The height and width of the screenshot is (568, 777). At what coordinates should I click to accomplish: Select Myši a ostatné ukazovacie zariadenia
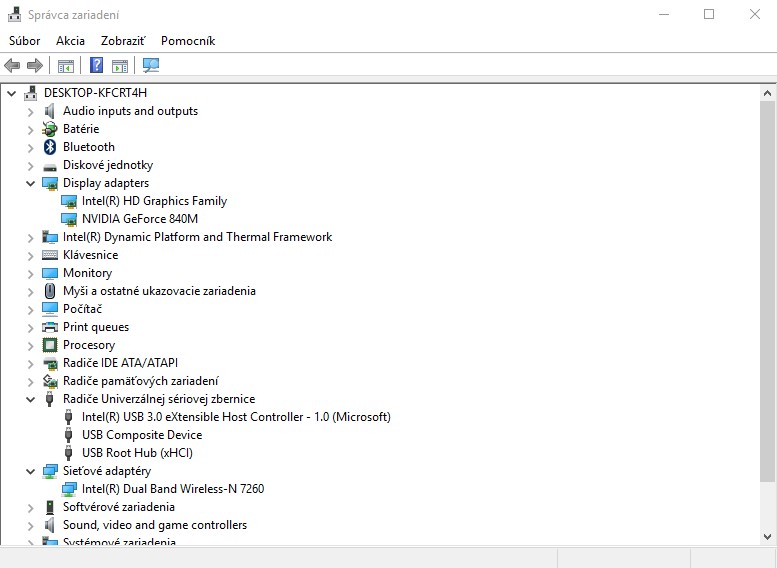tap(159, 291)
